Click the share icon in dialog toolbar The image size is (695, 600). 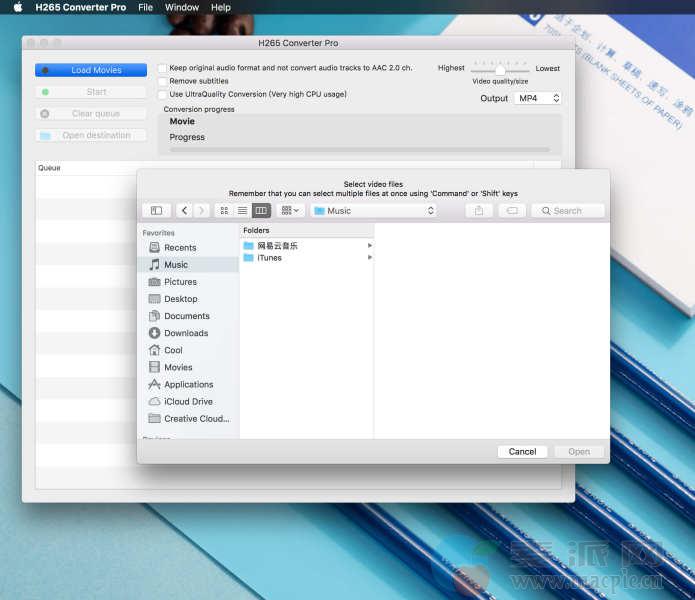point(478,211)
